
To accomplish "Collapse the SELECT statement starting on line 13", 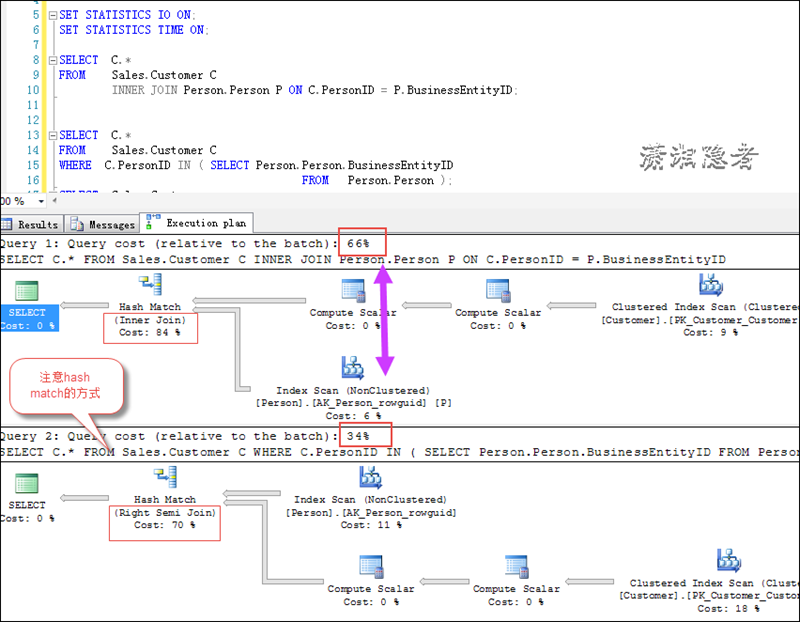I will click(52, 135).
